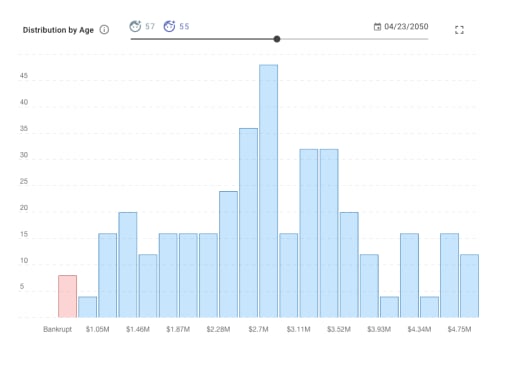
Task: Click the $4.34M axis label
Action: point(419,329)
